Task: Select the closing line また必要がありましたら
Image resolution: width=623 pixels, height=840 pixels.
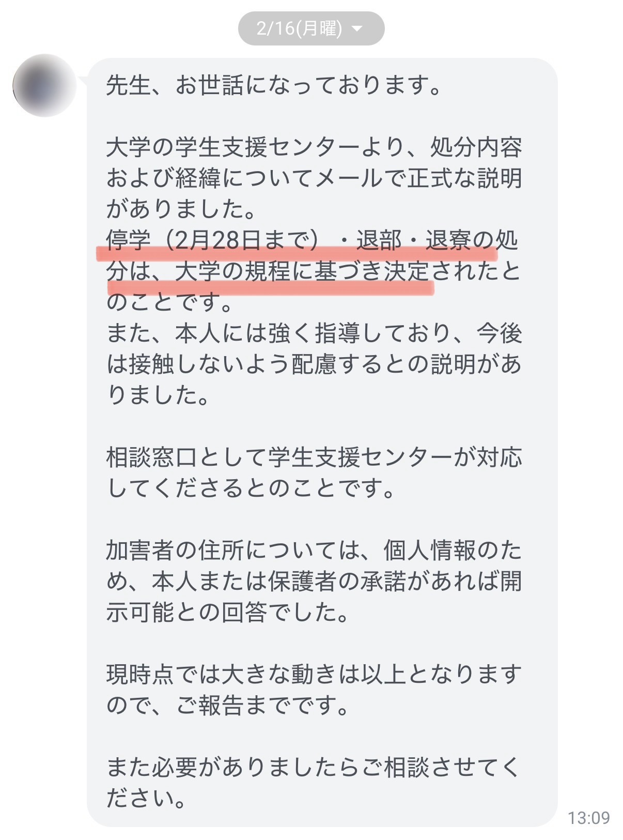Action: point(314,768)
